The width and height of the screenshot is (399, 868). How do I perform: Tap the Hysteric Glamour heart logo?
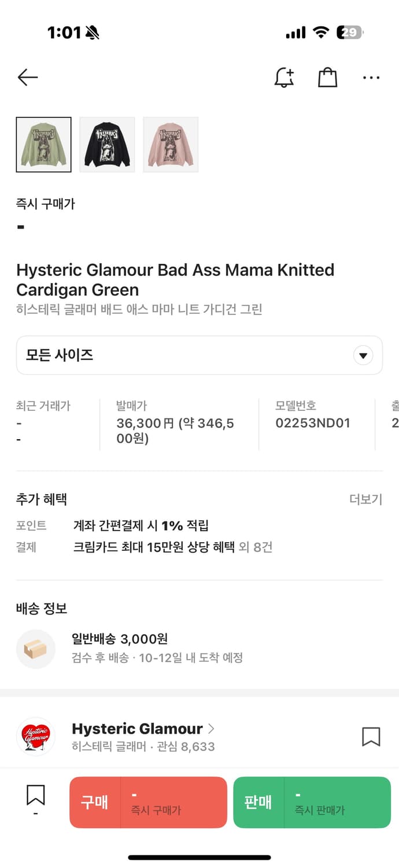coord(36,737)
